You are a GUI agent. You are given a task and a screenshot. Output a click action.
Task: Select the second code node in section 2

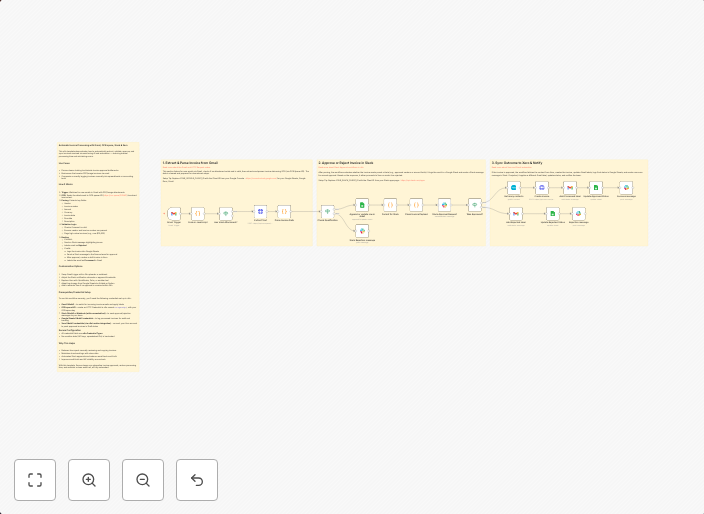(x=416, y=205)
